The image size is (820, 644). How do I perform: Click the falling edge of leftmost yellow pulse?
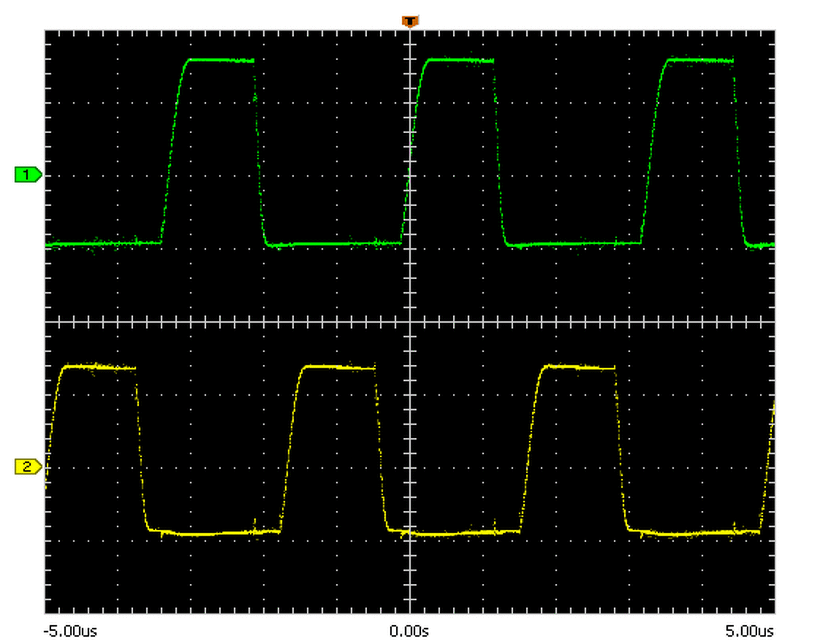142,448
